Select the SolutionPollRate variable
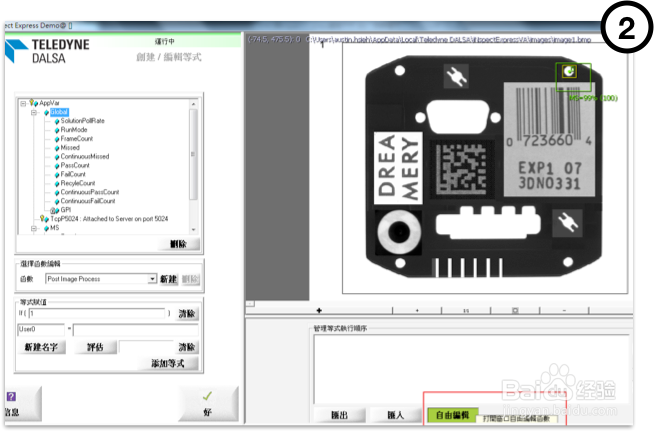 tap(83, 121)
